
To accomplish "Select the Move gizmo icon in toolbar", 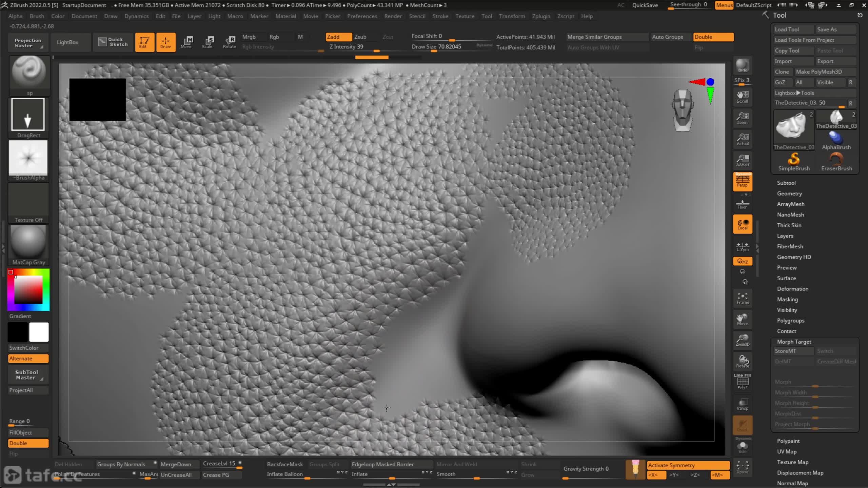I will click(186, 42).
